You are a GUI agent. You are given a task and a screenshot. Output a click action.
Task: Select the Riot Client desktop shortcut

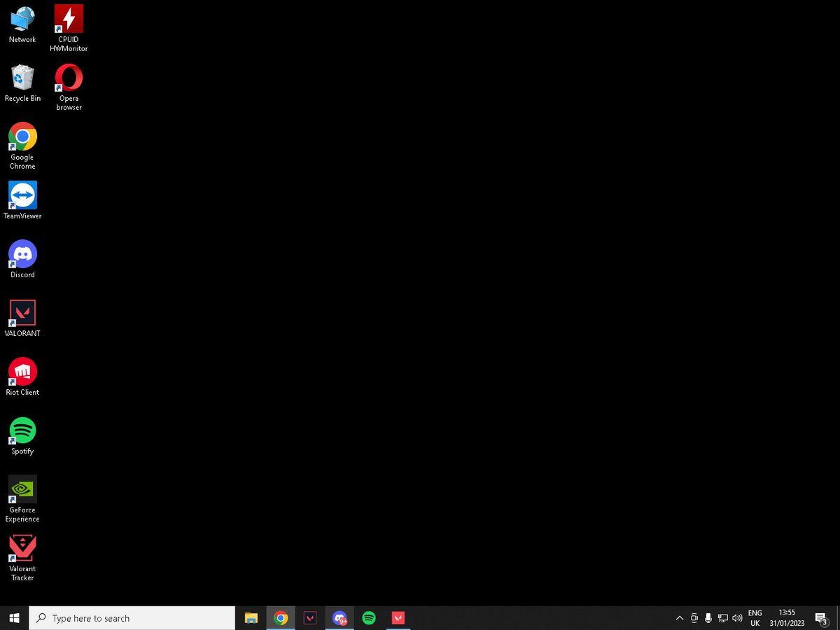tap(22, 377)
